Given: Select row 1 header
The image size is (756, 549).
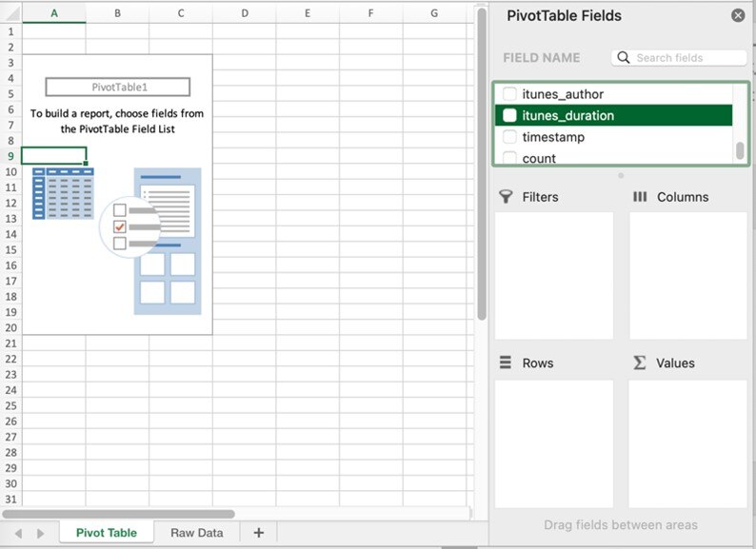Looking at the screenshot, I should pos(11,31).
